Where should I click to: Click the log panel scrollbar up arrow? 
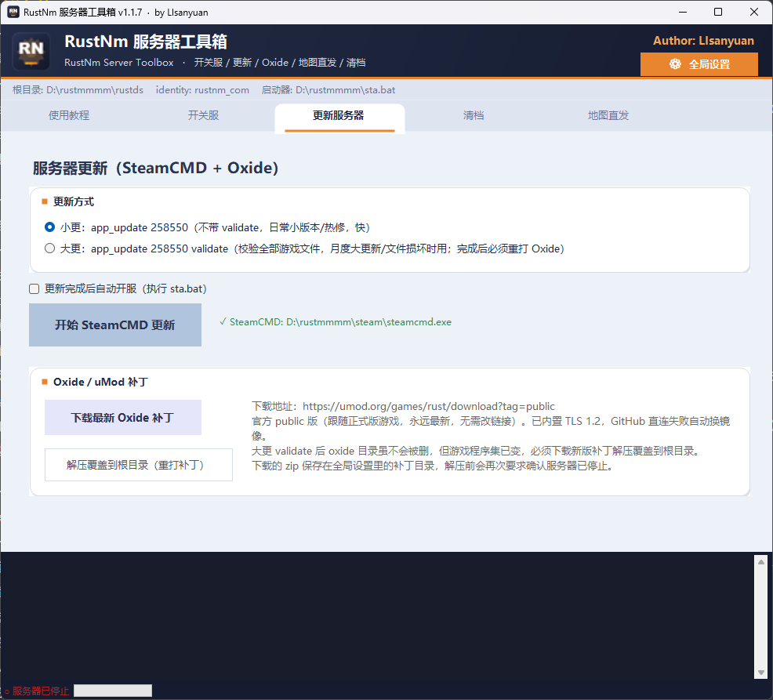(760, 562)
